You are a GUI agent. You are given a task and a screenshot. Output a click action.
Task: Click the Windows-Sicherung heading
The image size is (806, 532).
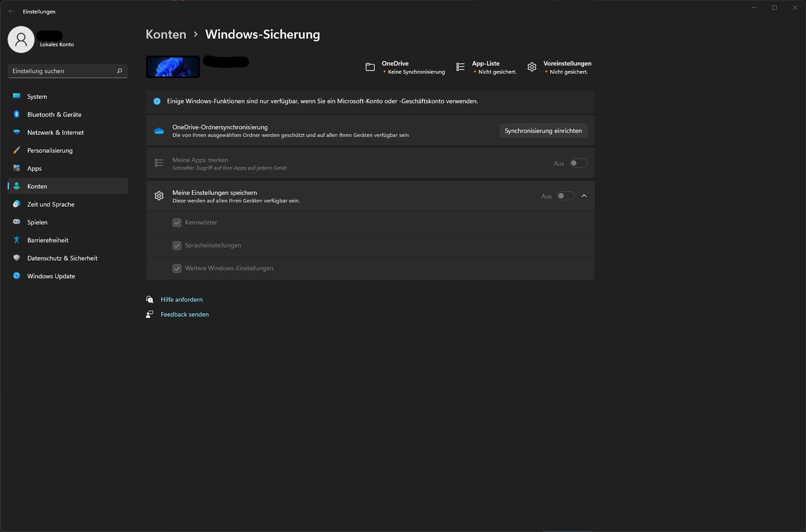[x=263, y=35]
